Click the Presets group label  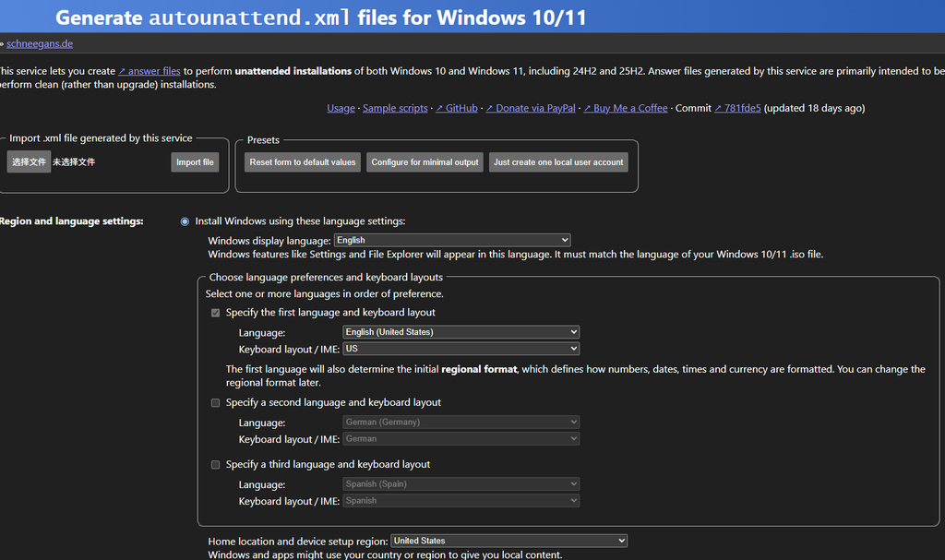(x=263, y=140)
